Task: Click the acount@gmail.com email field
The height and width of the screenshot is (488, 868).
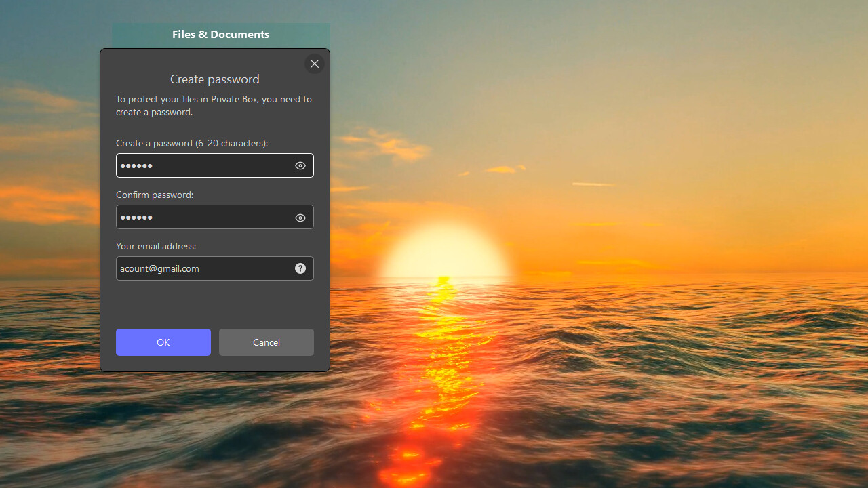Action: click(203, 268)
